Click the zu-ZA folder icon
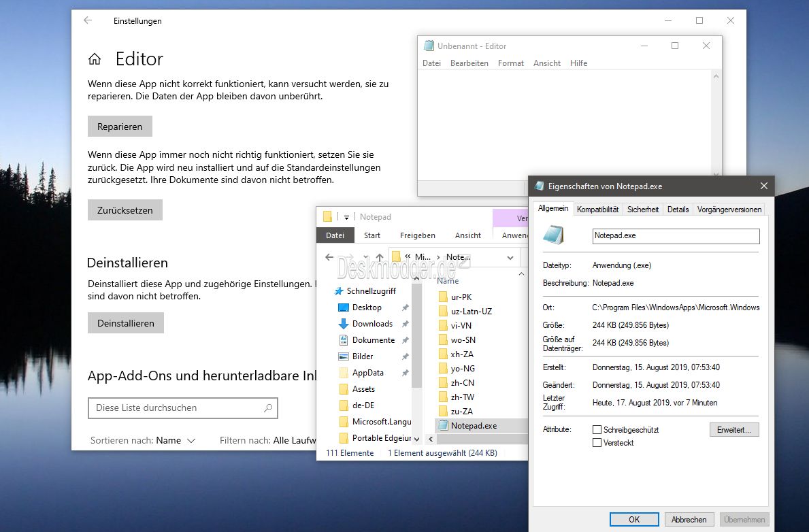 pyautogui.click(x=443, y=412)
